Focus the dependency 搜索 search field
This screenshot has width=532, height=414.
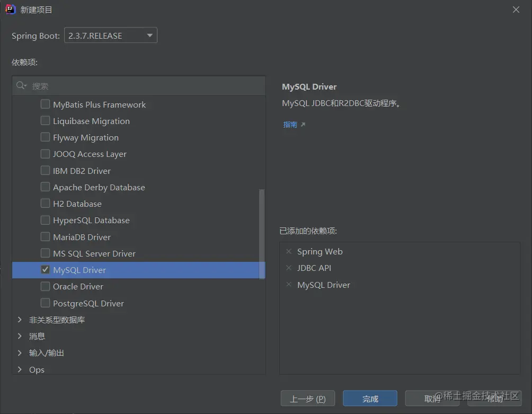[x=139, y=86]
